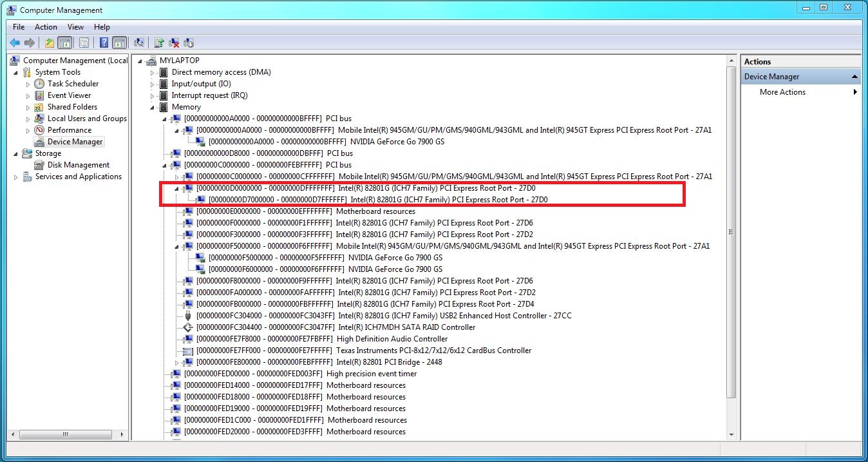
Task: Collapse the Memory node
Action: 153,107
